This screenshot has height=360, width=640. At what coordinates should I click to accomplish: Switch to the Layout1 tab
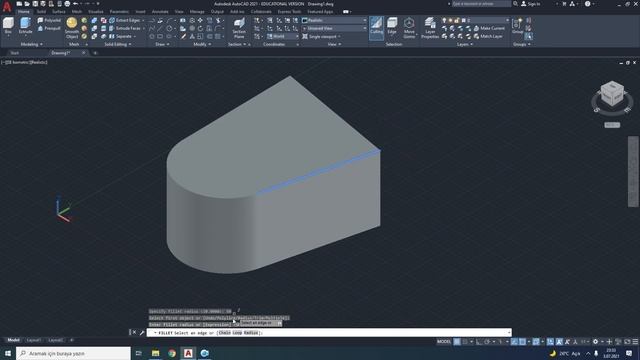[33, 340]
